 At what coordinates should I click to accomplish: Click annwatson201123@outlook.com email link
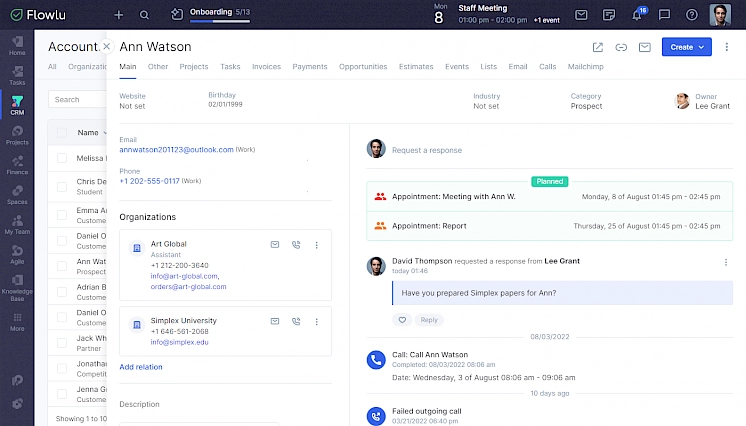coord(176,149)
